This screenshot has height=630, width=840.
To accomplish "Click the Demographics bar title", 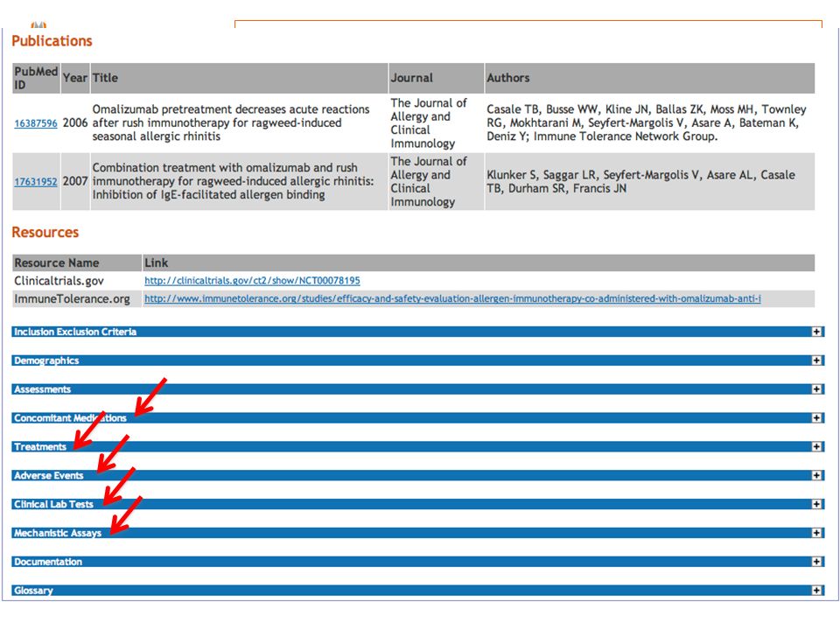I will (x=46, y=360).
